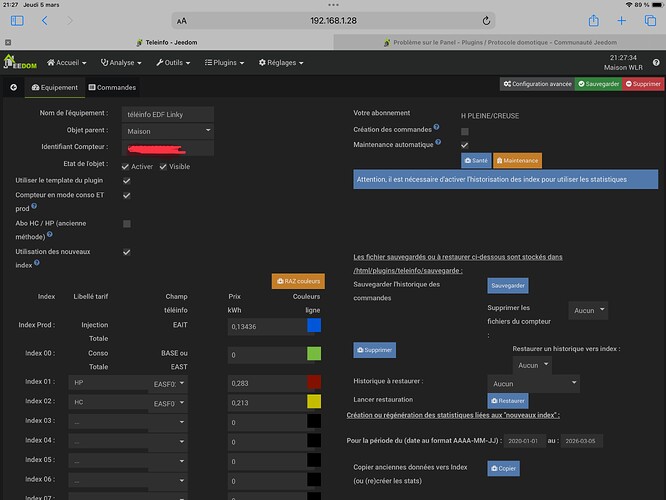The height and width of the screenshot is (500, 666).
Task: Uncheck Maintenance automatique checkbox
Action: coord(464,146)
